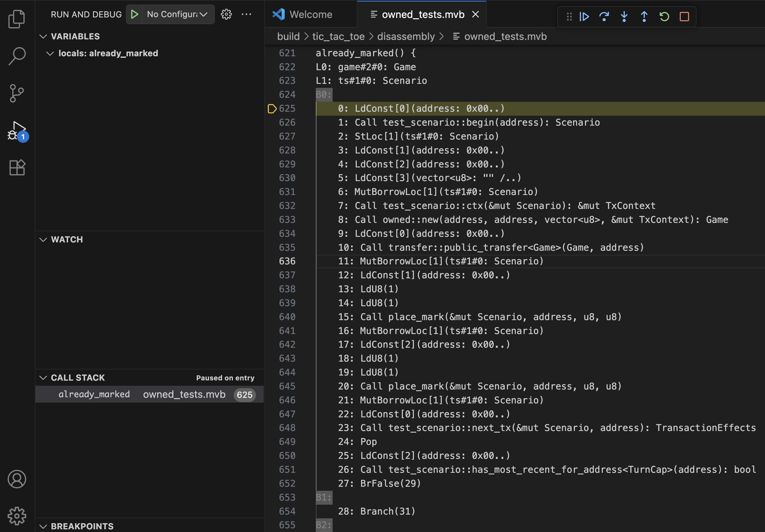
Task: Open the Search view icon
Action: tap(17, 56)
